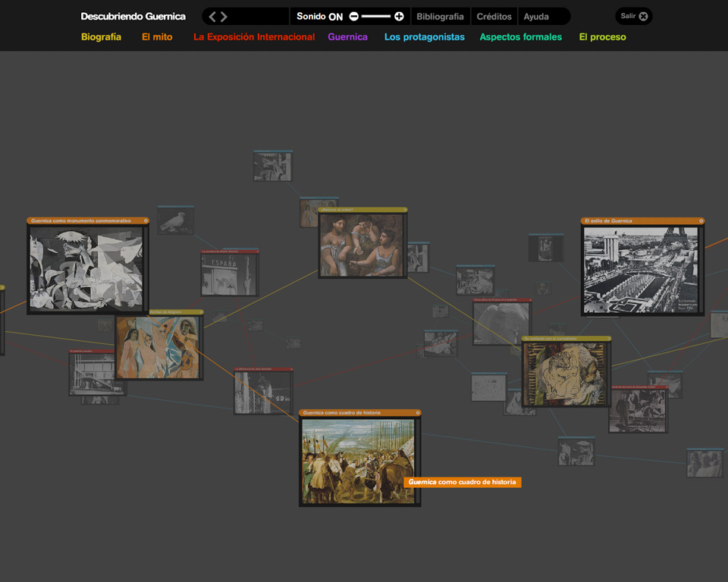Open the Guernica painting image

(86, 269)
